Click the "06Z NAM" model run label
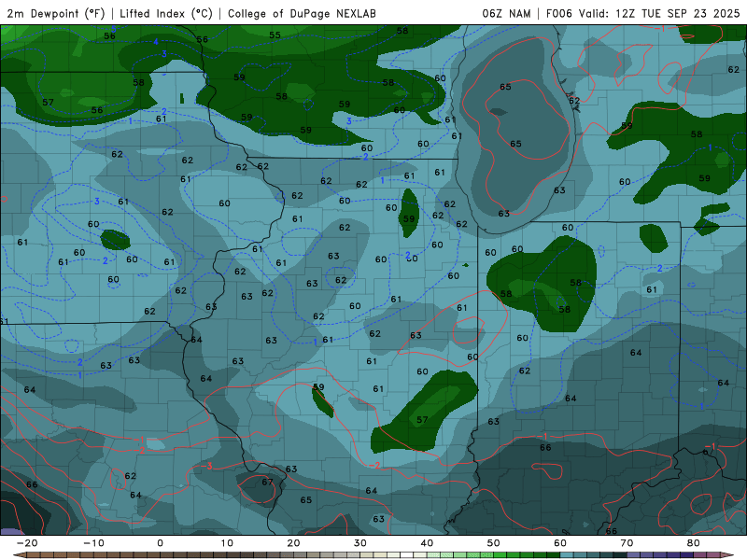The width and height of the screenshot is (747, 560). 506,13
